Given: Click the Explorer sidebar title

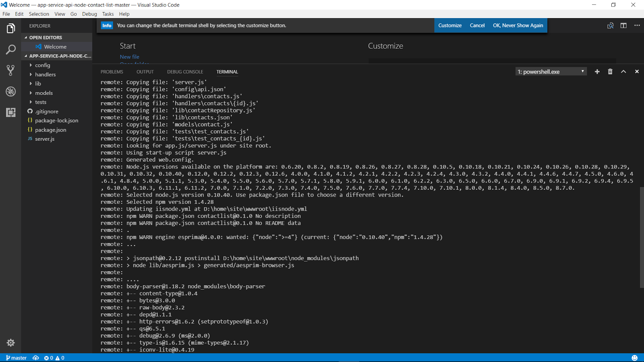Looking at the screenshot, I should point(40,26).
